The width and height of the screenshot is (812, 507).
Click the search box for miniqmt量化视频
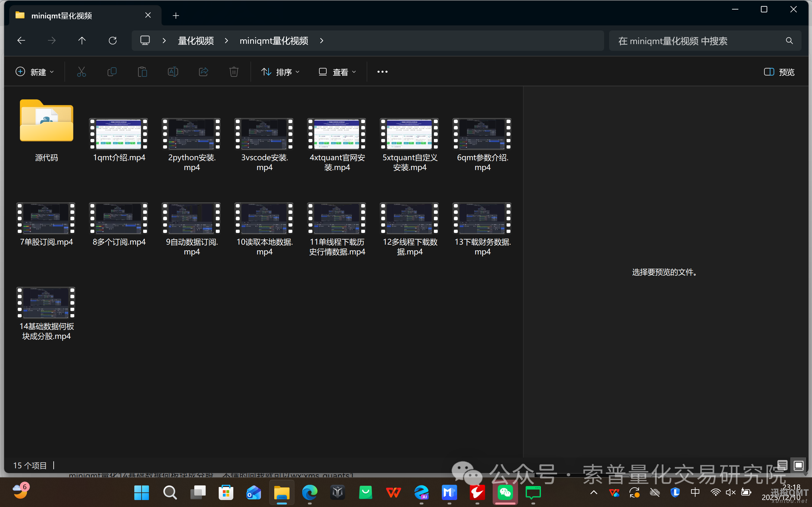[698, 41]
